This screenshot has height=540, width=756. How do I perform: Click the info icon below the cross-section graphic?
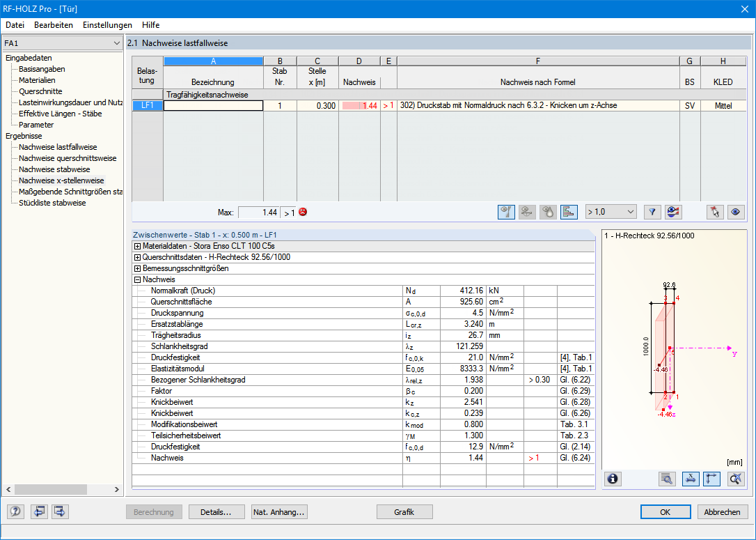(x=612, y=479)
